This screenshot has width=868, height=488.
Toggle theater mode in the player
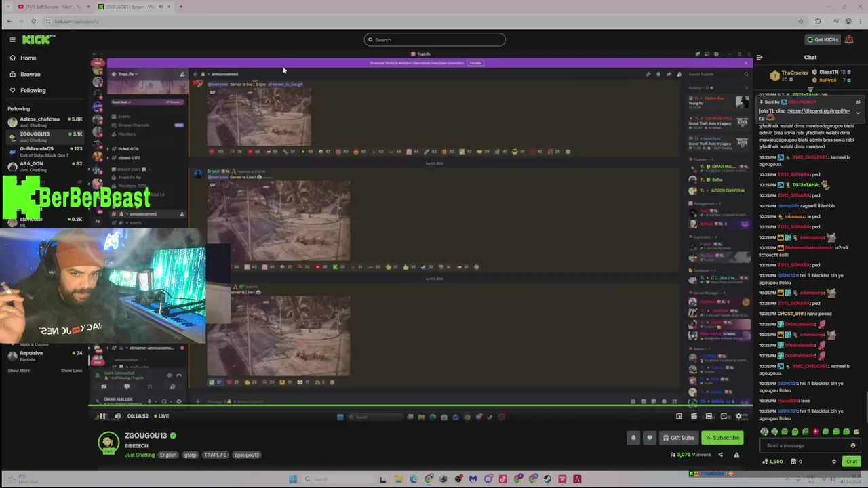(709, 416)
